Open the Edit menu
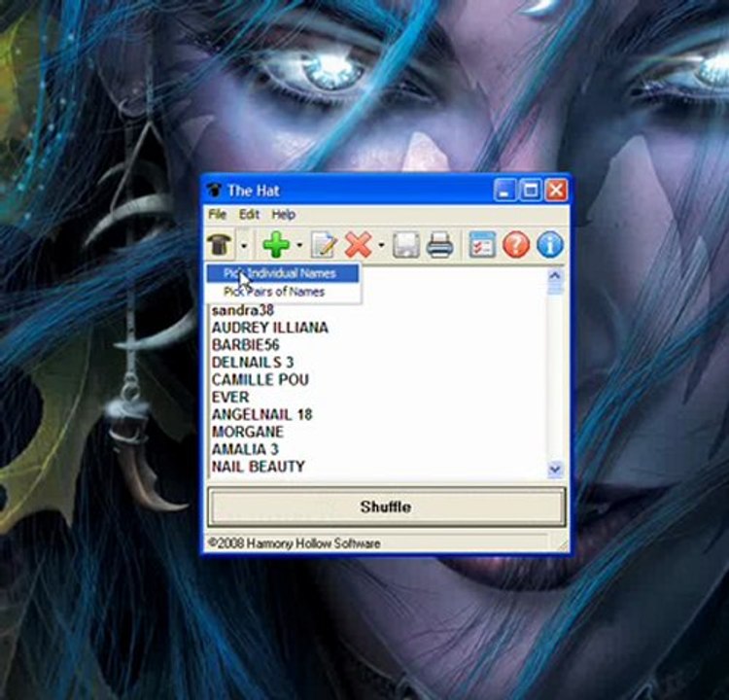The width and height of the screenshot is (729, 700). coord(249,215)
